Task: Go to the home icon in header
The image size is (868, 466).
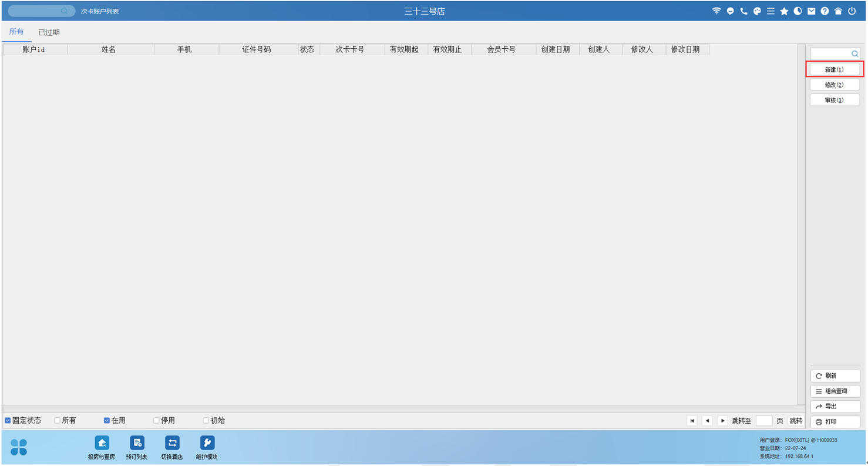Action: pyautogui.click(x=838, y=11)
